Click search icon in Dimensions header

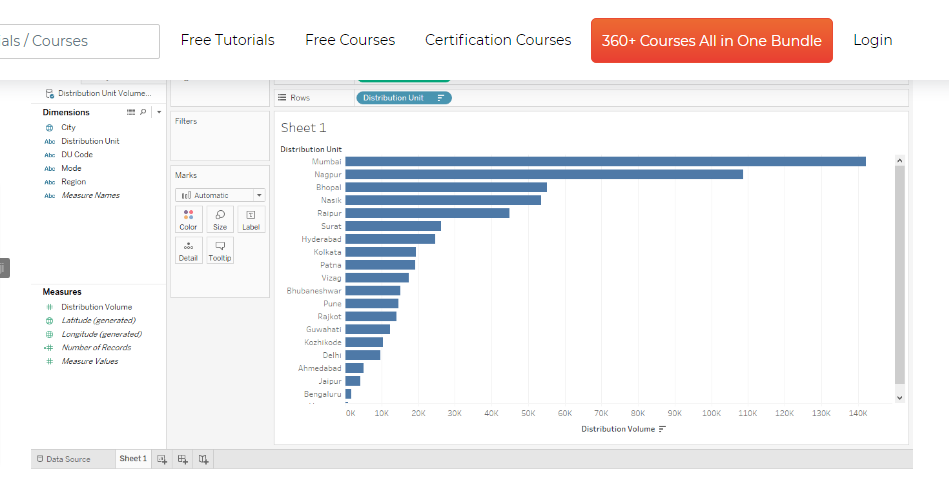tap(143, 112)
